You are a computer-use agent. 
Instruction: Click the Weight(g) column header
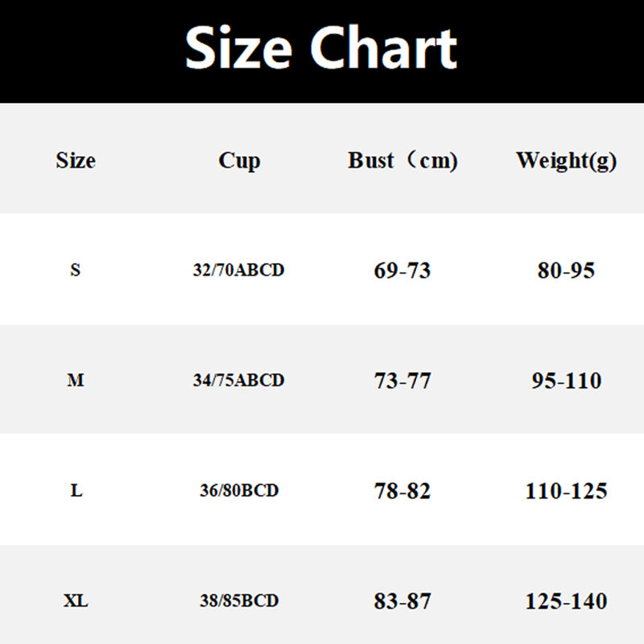tap(566, 160)
